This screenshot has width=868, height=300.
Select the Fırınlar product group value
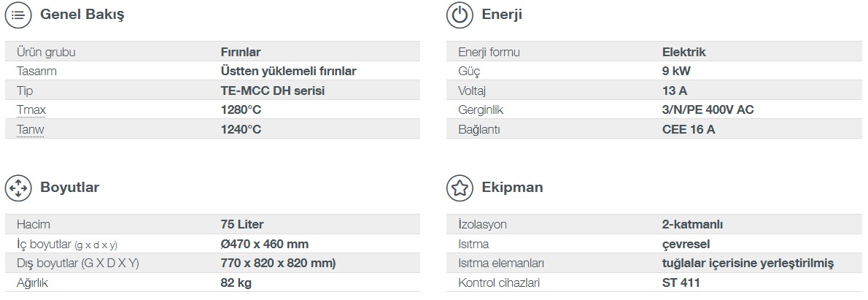click(241, 52)
